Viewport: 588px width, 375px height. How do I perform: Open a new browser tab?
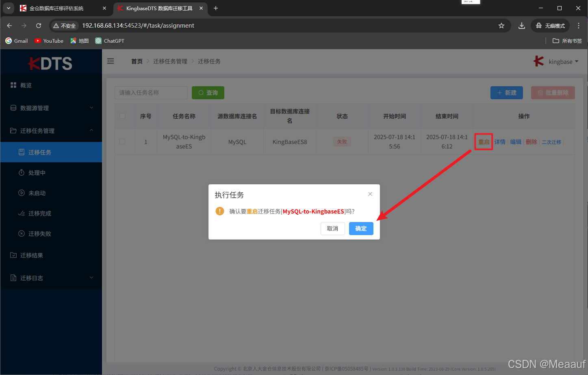[x=216, y=8]
